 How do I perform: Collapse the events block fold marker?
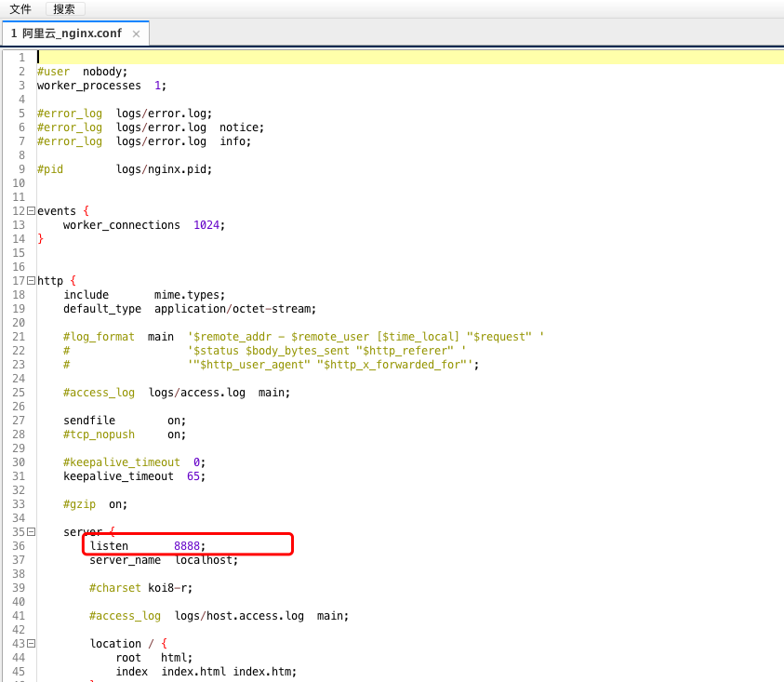[31, 210]
